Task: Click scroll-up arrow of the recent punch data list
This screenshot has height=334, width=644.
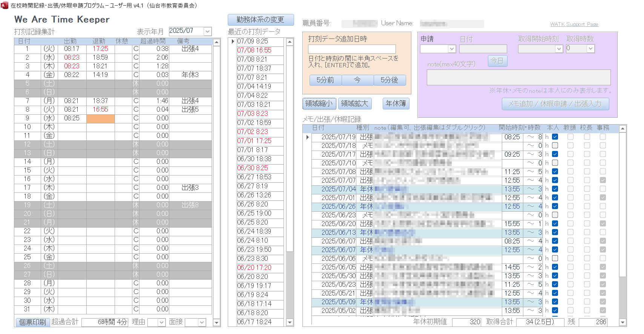Action: (x=290, y=42)
